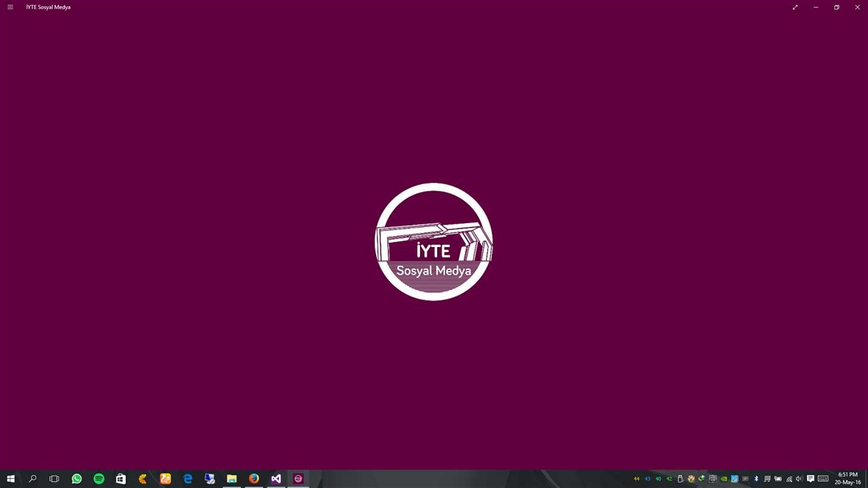Launch Microsoft Edge from taskbar
The width and height of the screenshot is (868, 488).
(x=187, y=479)
